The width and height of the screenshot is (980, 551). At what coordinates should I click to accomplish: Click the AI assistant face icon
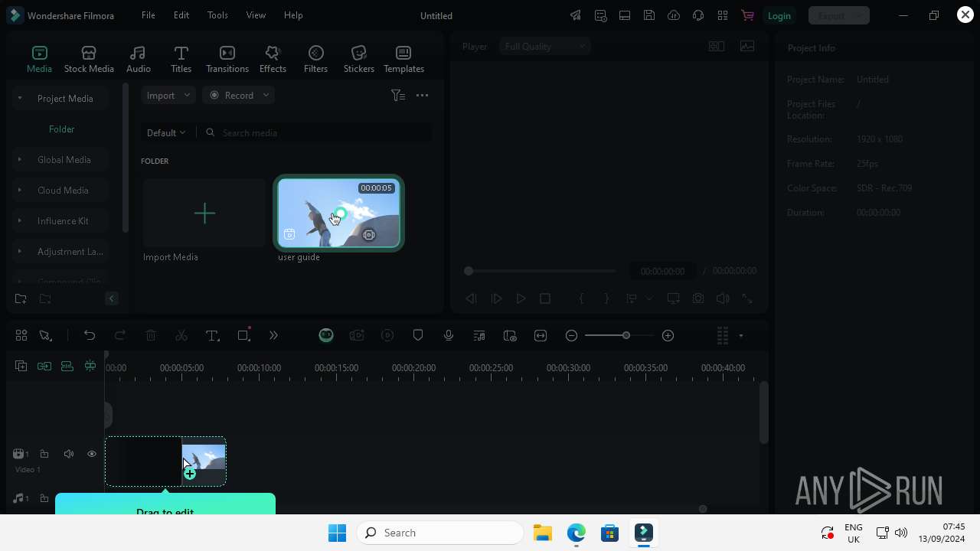coord(326,335)
